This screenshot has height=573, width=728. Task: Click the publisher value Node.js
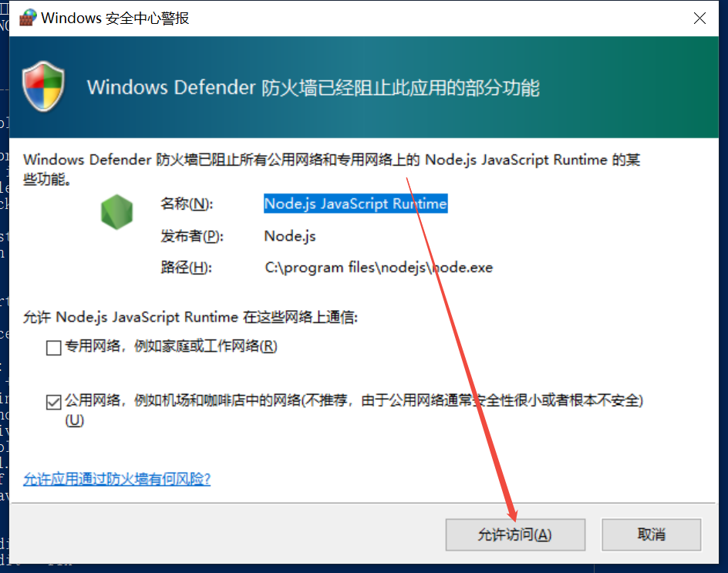click(290, 236)
